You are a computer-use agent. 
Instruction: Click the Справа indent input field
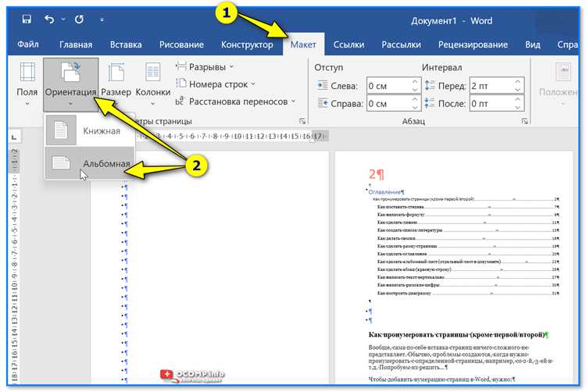388,103
